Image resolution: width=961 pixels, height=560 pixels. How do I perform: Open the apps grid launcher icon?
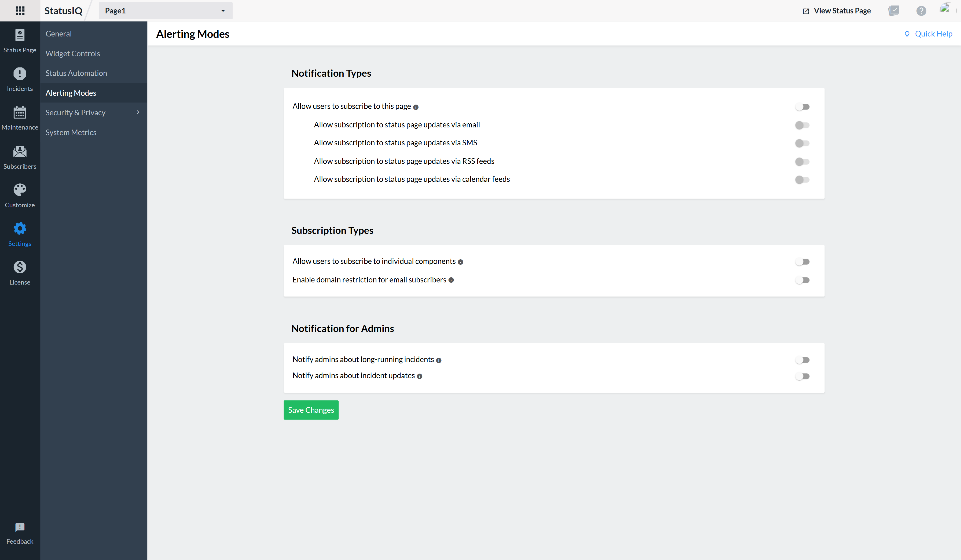20,11
